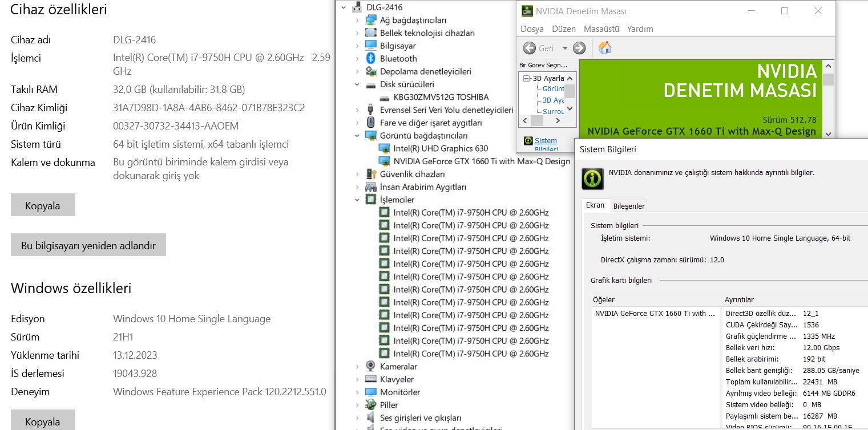Open the back-history dropdown arrow beside Geri
The height and width of the screenshot is (430, 868).
(x=565, y=48)
